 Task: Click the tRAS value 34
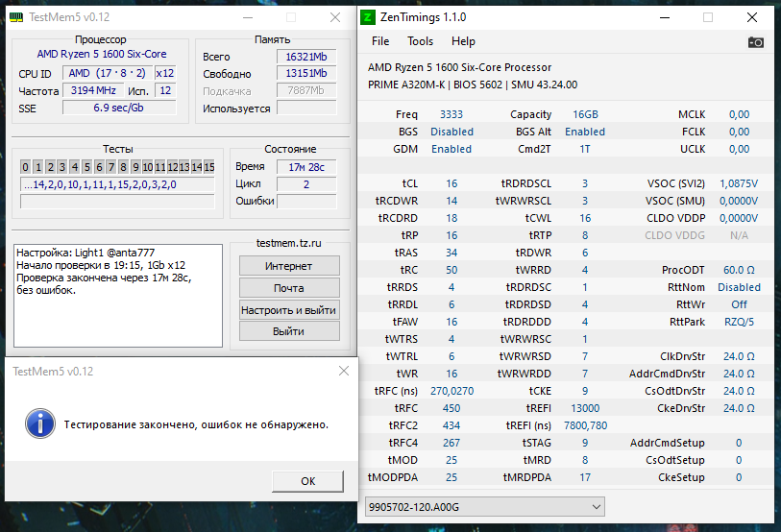pyautogui.click(x=452, y=253)
